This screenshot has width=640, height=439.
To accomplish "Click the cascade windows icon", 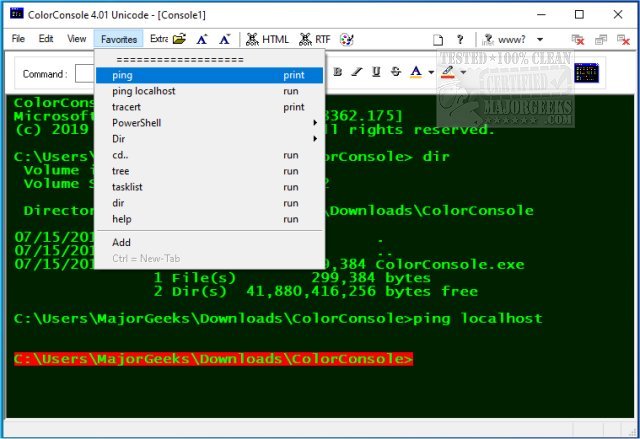I will coord(601,40).
